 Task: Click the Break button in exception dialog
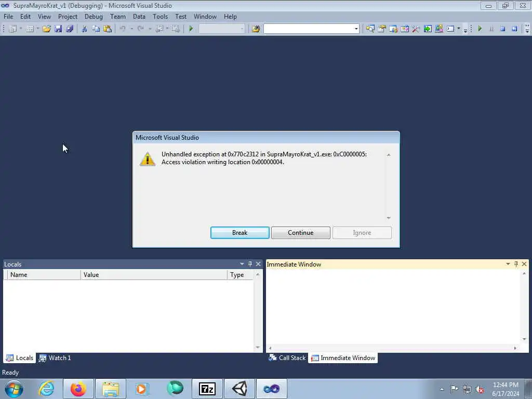point(240,233)
